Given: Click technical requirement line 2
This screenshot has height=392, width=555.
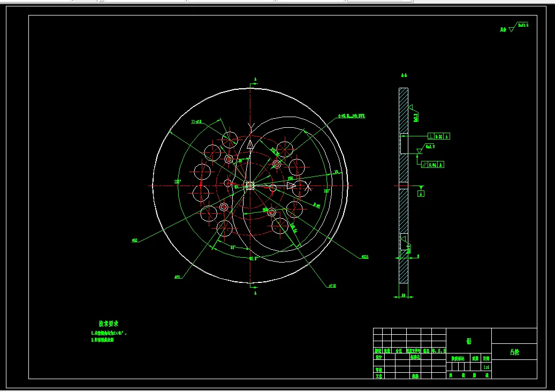Looking at the screenshot, I should [x=102, y=340].
